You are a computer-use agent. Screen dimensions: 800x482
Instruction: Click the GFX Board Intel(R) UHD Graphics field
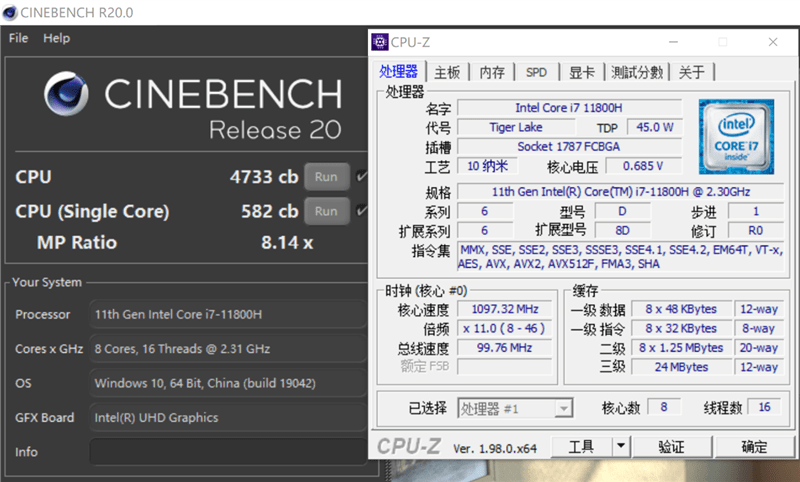[x=229, y=418]
